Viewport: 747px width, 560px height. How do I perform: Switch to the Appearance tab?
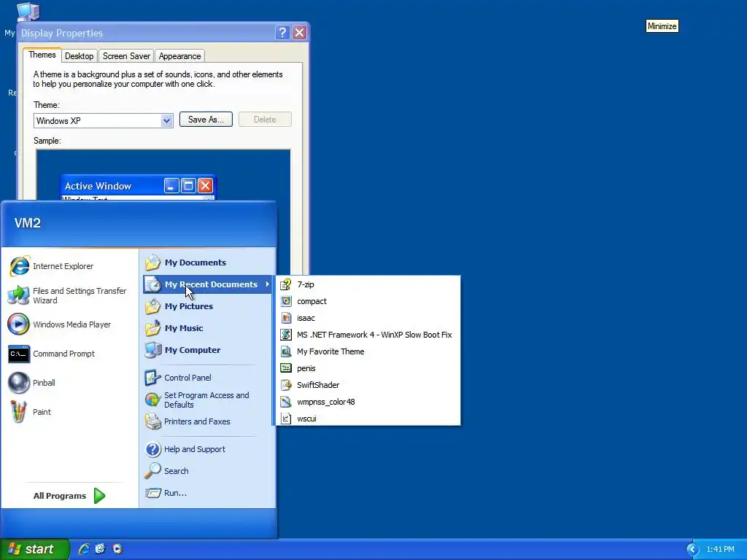click(179, 56)
